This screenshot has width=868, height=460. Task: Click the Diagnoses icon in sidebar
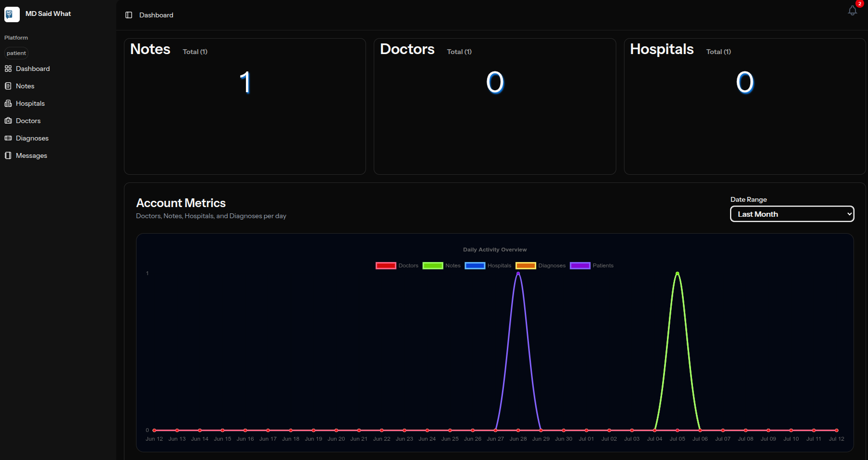[x=8, y=138]
